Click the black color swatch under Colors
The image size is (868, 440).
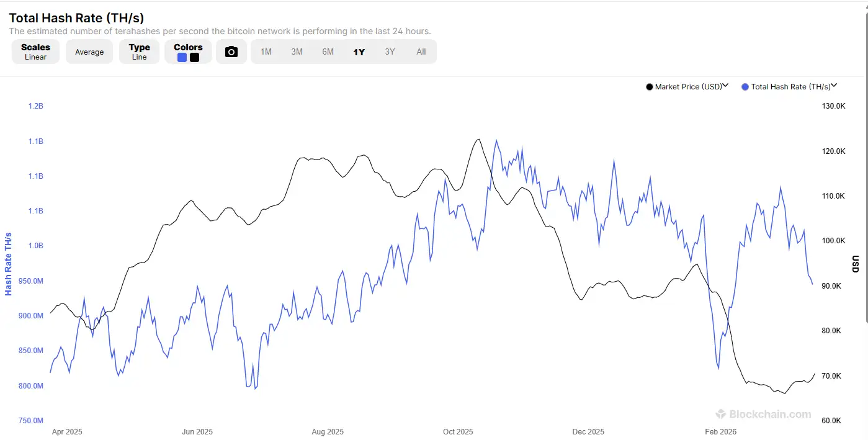pos(194,58)
